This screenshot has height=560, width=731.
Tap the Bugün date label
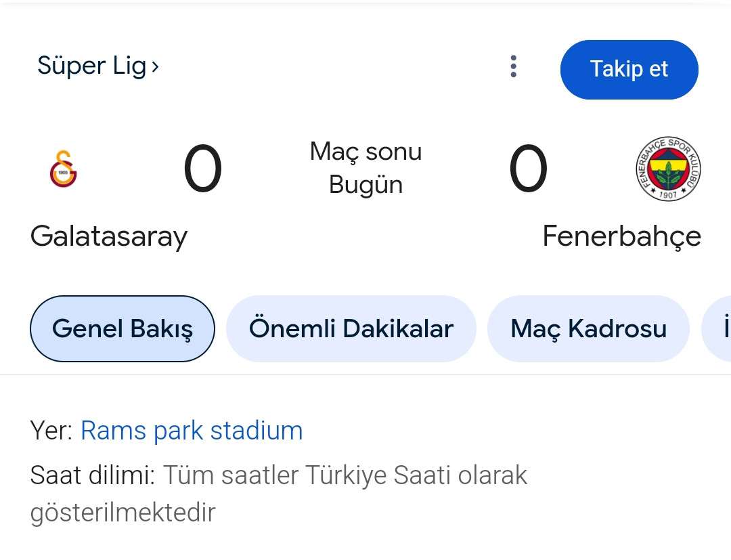click(x=365, y=184)
